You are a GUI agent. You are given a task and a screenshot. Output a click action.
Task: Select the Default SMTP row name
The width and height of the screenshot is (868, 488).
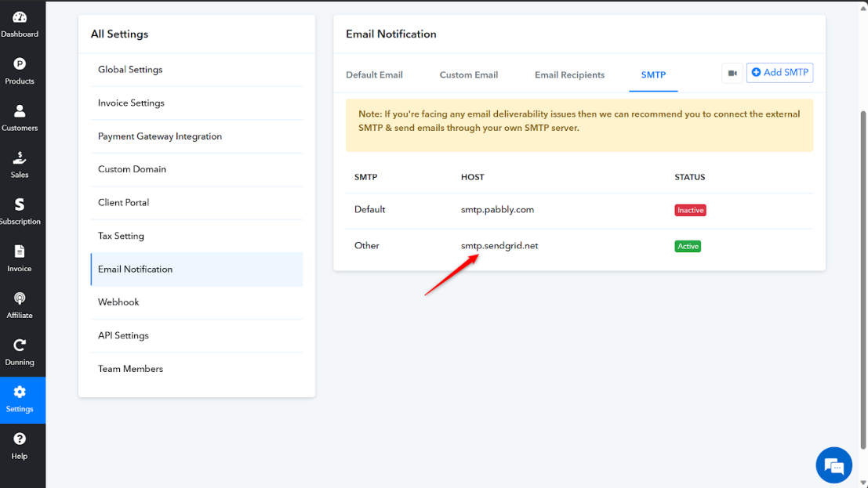369,210
